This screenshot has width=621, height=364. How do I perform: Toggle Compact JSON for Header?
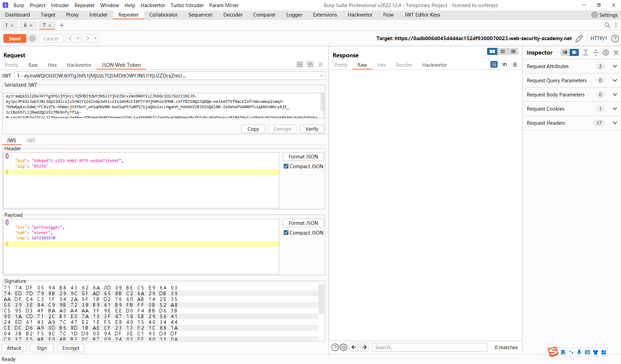[x=286, y=166]
